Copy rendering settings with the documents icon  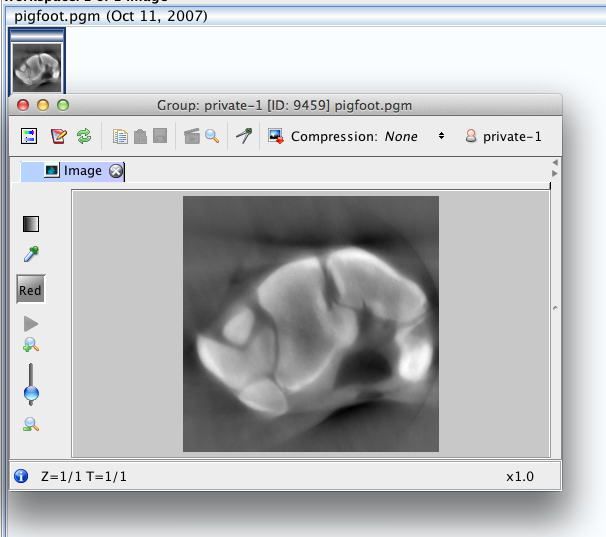click(120, 136)
